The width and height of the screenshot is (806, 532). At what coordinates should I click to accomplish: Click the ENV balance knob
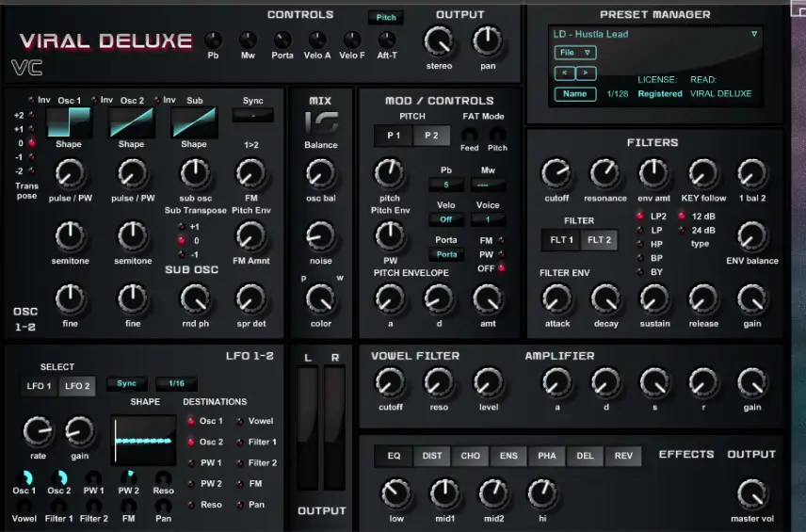coord(752,236)
